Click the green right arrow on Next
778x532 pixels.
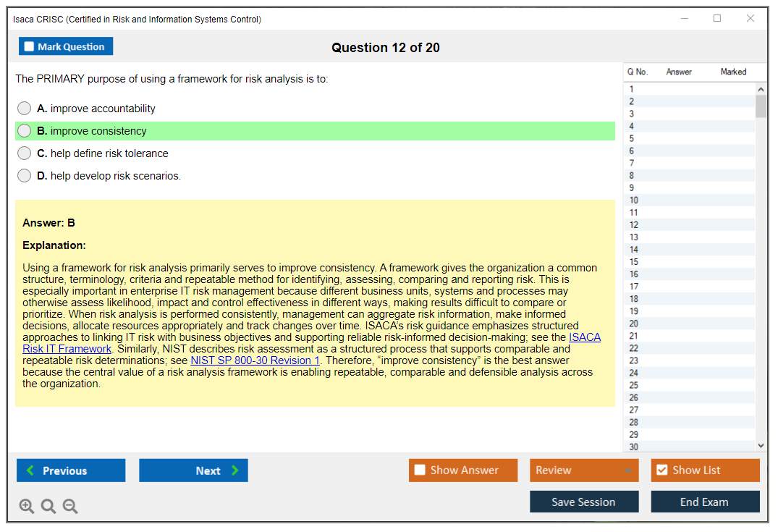click(x=235, y=470)
